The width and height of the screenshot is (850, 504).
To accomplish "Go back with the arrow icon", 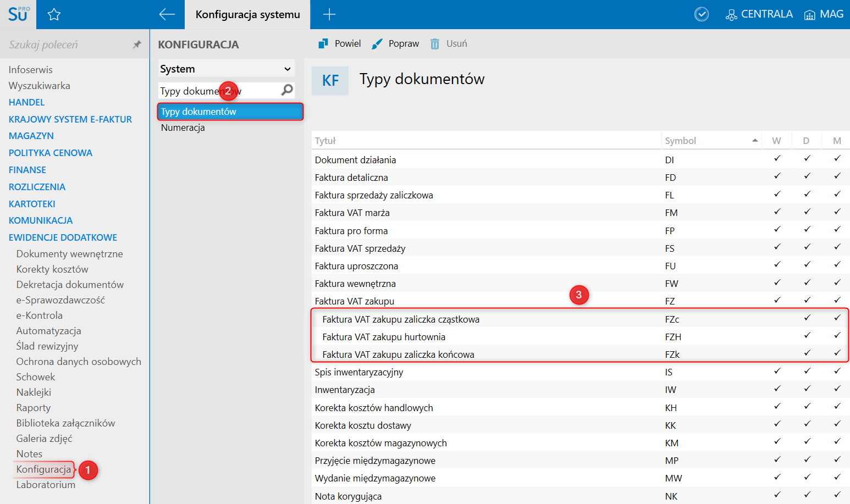I will [x=167, y=15].
